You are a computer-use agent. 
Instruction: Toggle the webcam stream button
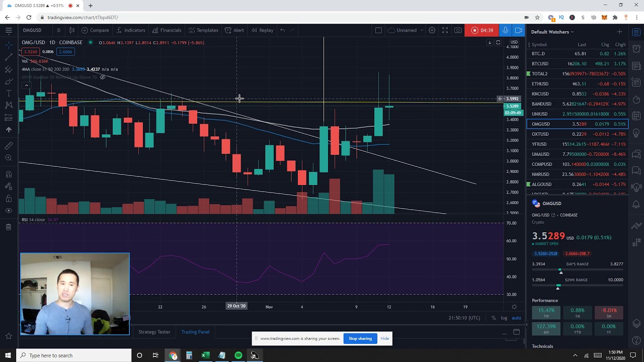(x=518, y=30)
